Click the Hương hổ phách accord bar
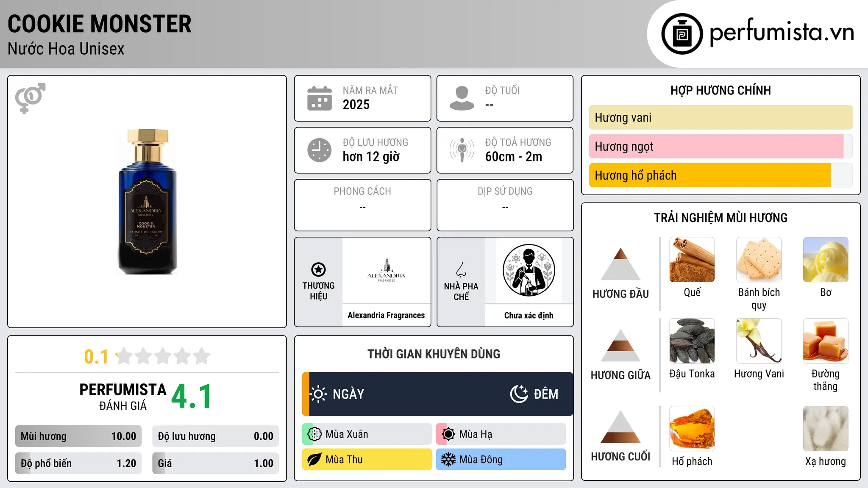Image resolution: width=868 pixels, height=488 pixels. (x=721, y=175)
